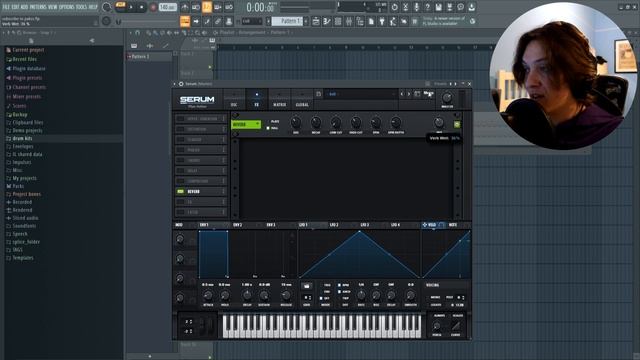Click the highlighted playlist view icon
640x360 pixels.
[185, 21]
